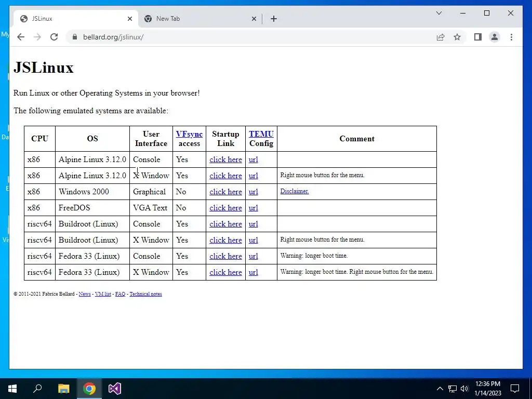Open url config for Alpine Linux X Window

point(254,176)
